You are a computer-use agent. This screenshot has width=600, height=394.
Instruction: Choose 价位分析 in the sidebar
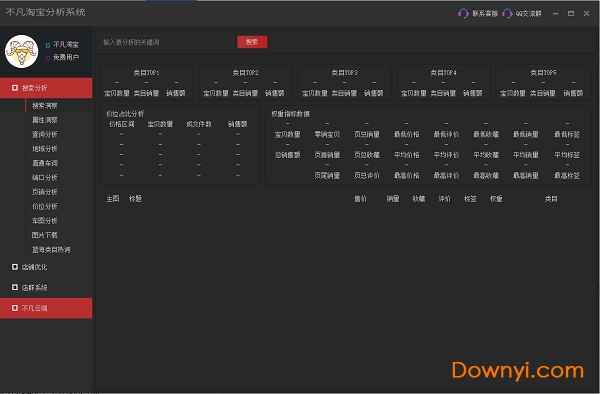coord(45,206)
